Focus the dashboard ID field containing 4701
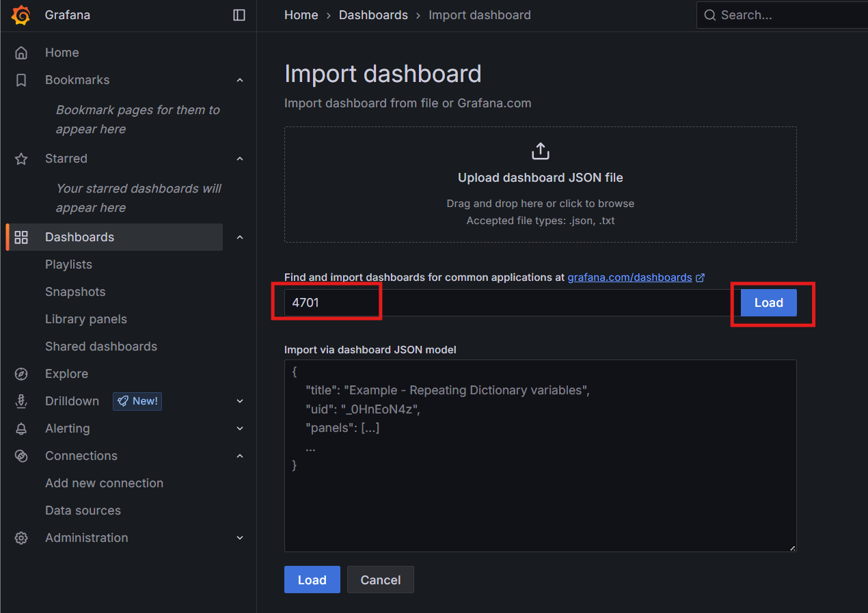The height and width of the screenshot is (613, 868). 513,303
